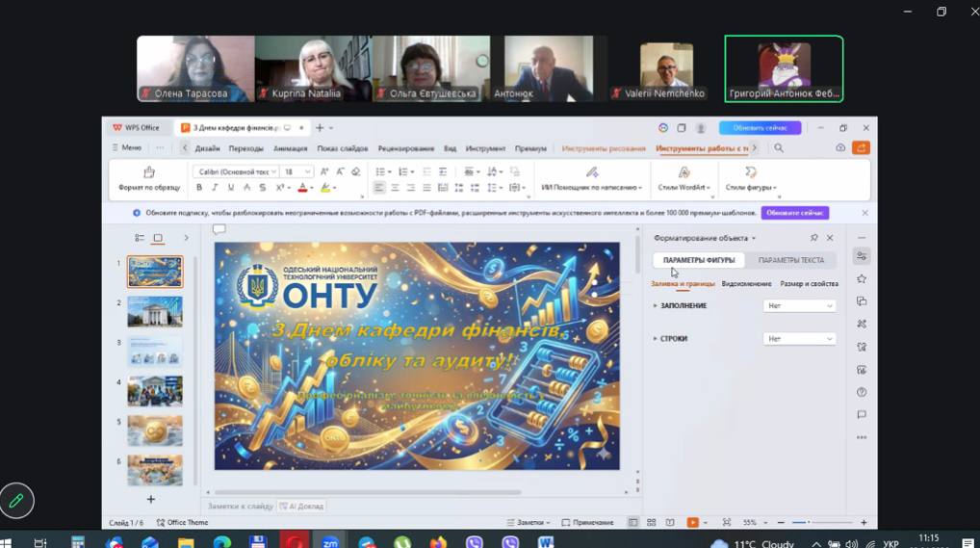Switch to the Text Options (Параметры текста) tab

point(790,260)
